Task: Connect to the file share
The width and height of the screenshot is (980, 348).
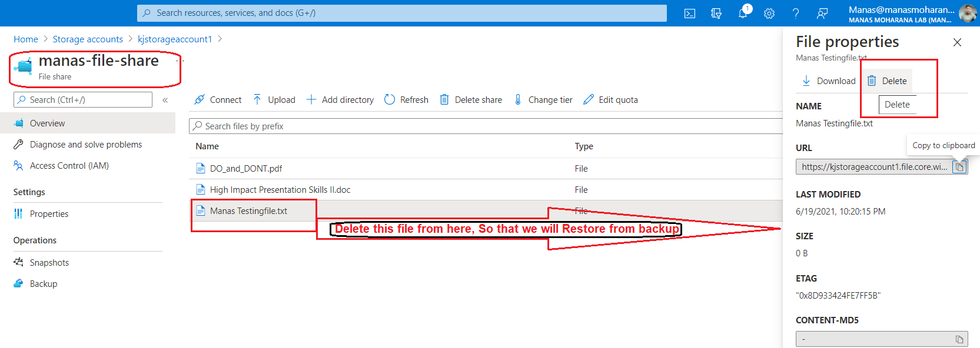Action: [x=218, y=100]
